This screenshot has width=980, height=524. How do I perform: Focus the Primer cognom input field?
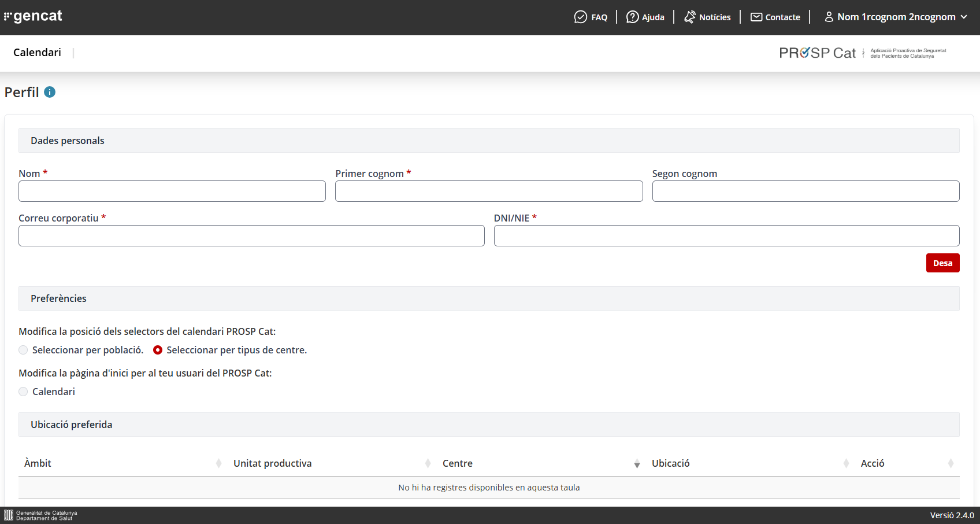pos(489,191)
